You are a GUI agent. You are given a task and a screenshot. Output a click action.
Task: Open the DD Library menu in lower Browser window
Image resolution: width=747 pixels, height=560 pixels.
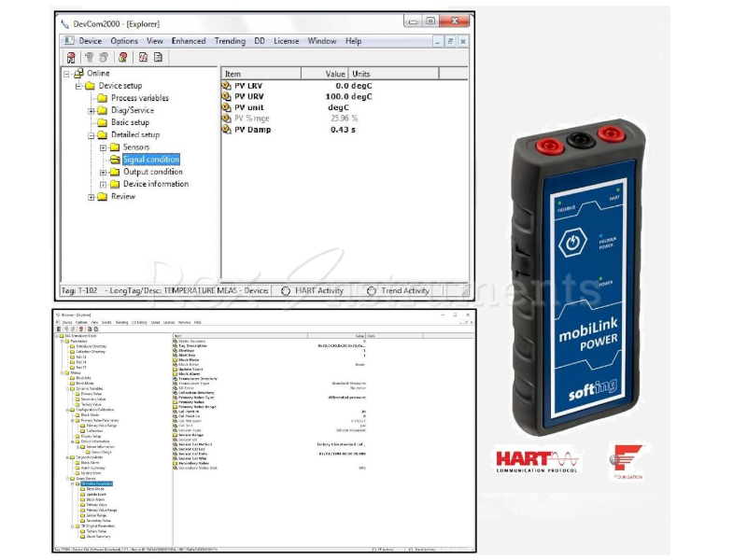pyautogui.click(x=139, y=322)
